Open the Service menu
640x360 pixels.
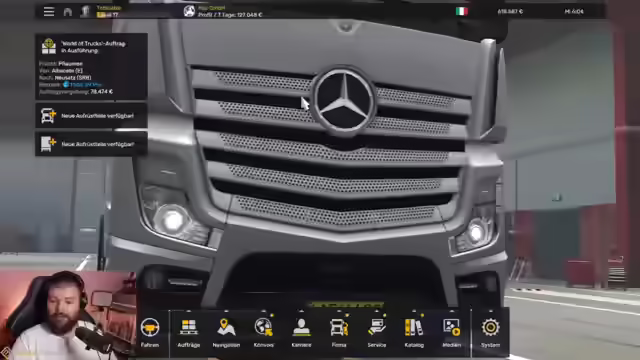click(376, 333)
